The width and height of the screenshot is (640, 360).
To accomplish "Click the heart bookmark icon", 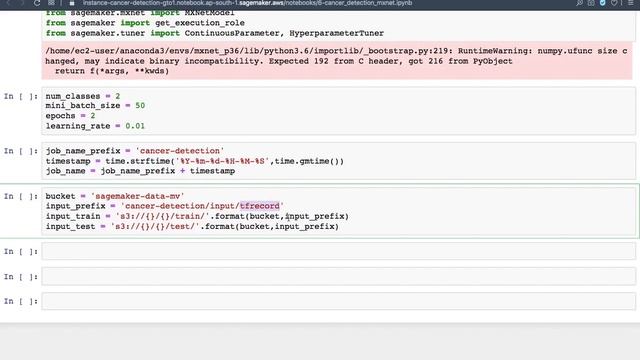I will coord(614,3).
